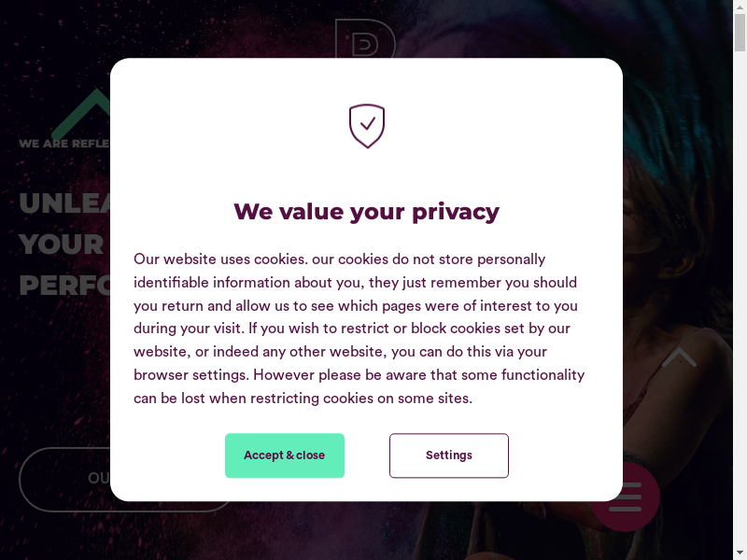Viewport: 747px width, 560px height.
Task: Click the 'YOUR' headline line
Action: click(x=62, y=244)
